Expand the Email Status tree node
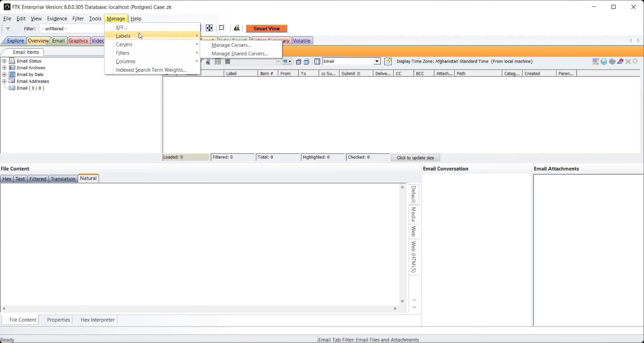The width and height of the screenshot is (644, 343). tap(4, 61)
